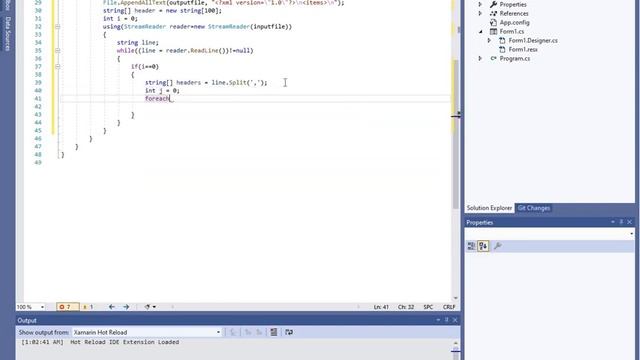Navigate forward with the right arrow
Screen dimensions: 640x360
[126, 307]
